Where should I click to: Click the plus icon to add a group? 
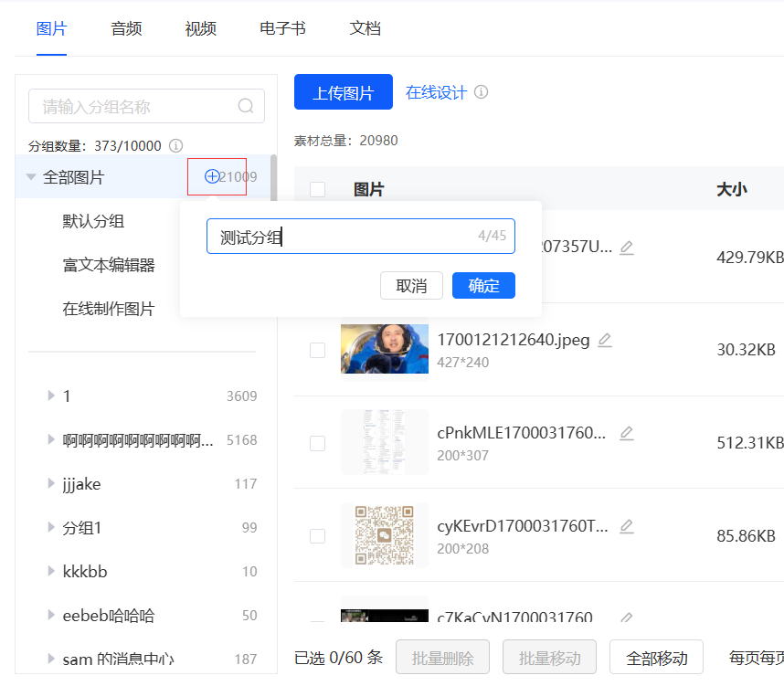click(x=212, y=176)
